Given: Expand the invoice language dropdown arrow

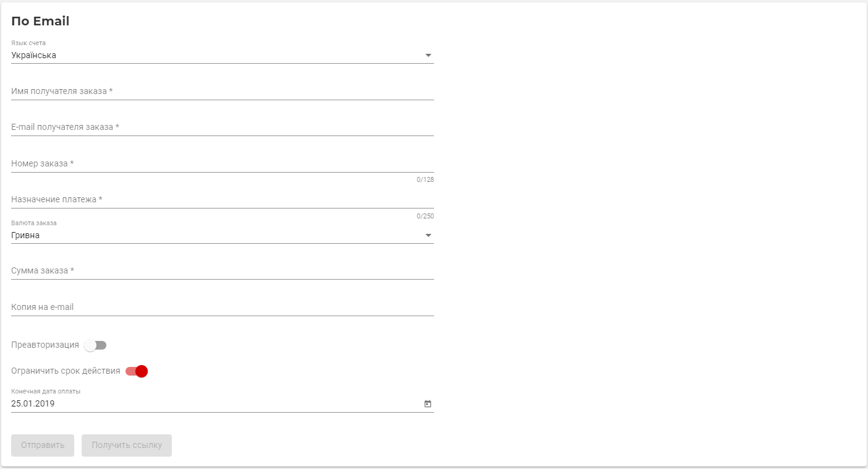Looking at the screenshot, I should click(x=428, y=56).
